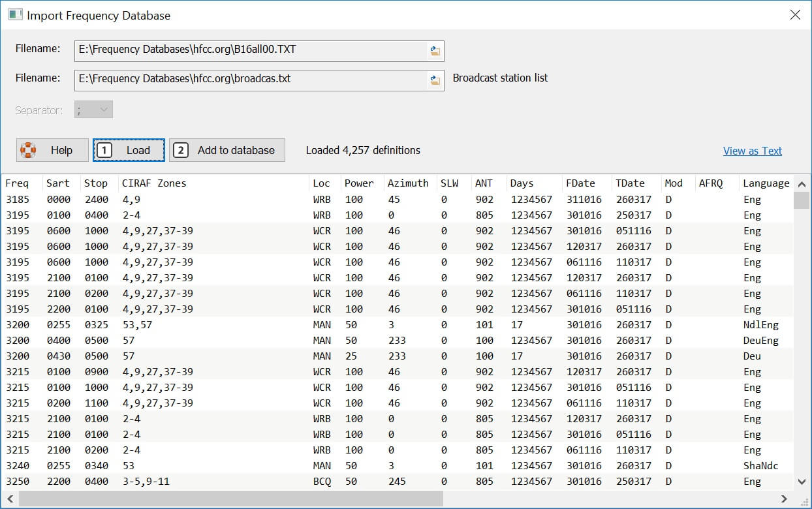Click the left arrow of the horizontal scrollbar
Image resolution: width=812 pixels, height=509 pixels.
click(9, 499)
